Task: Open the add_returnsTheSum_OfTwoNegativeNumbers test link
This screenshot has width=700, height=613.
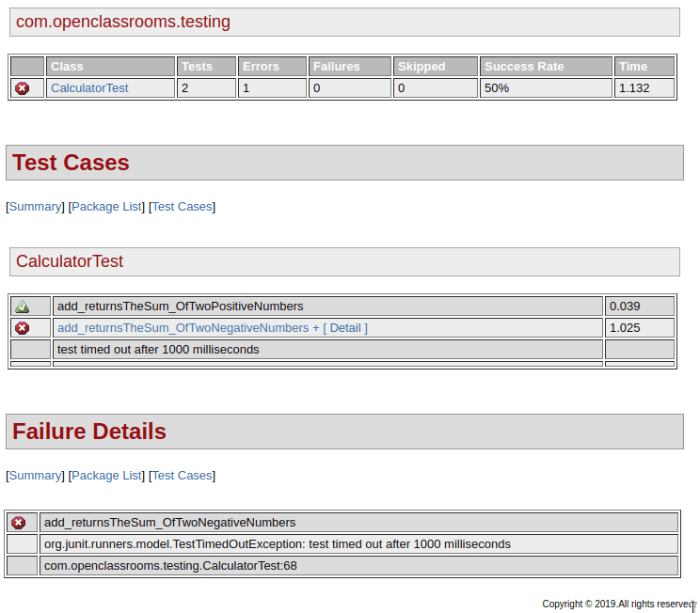Action: point(183,328)
